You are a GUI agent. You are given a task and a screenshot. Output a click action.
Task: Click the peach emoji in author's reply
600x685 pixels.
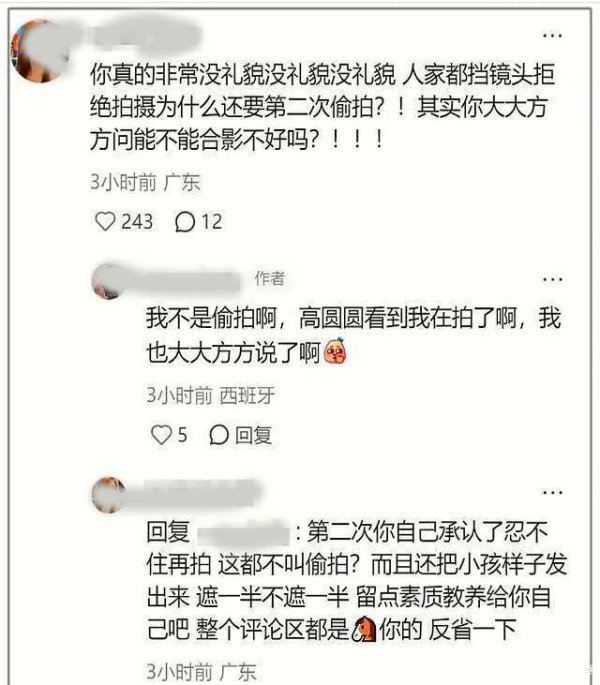(x=335, y=351)
